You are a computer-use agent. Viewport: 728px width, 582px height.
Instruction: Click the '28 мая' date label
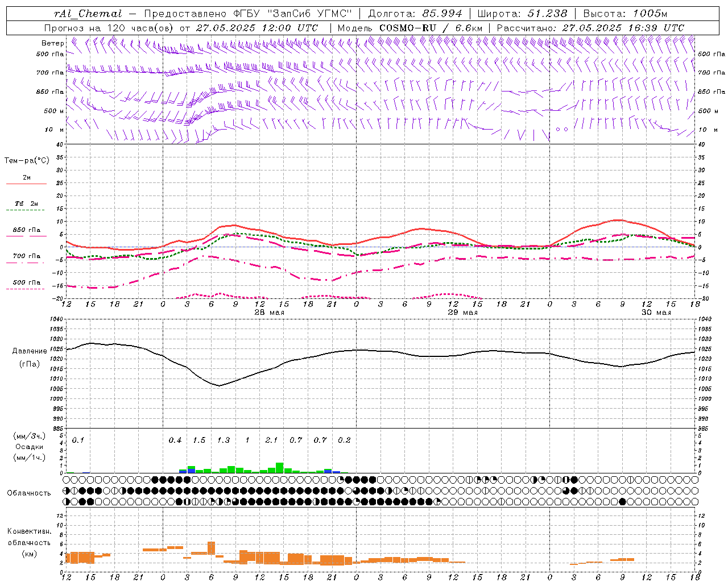coord(270,313)
